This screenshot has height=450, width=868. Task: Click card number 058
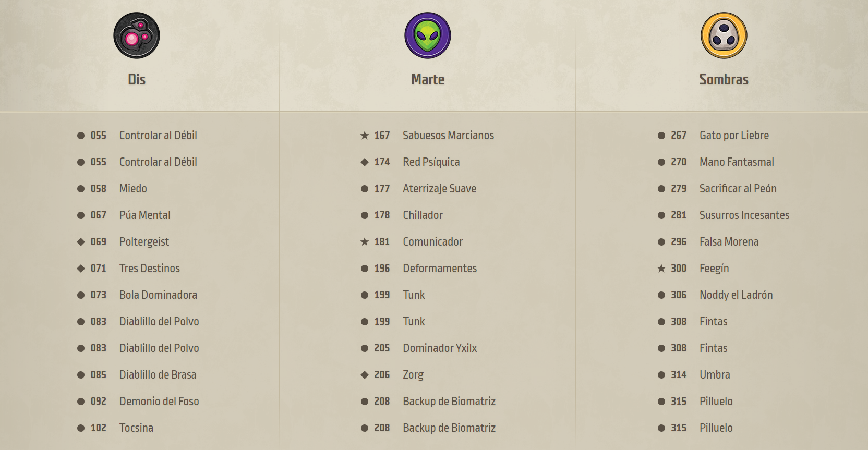coord(99,188)
